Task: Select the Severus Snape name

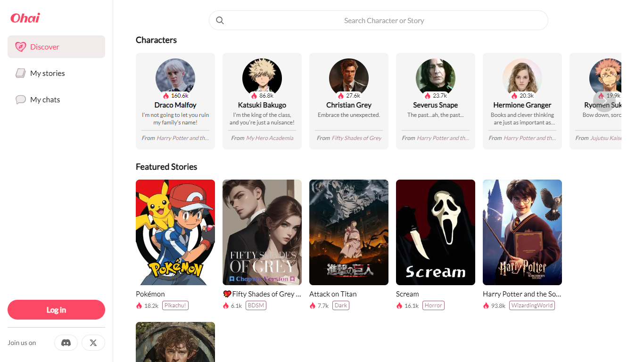Action: (x=436, y=105)
